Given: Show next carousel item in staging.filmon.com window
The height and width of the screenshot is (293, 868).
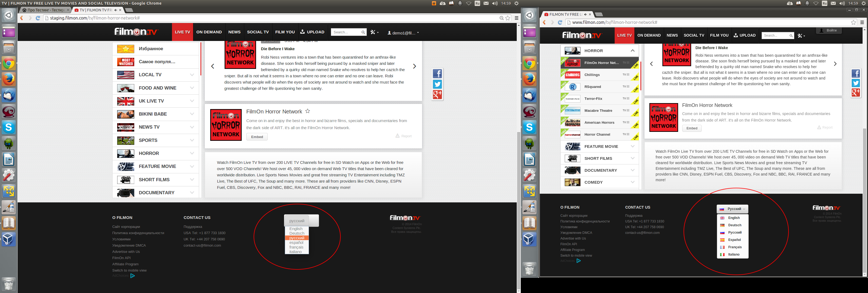Looking at the screenshot, I should pos(414,66).
